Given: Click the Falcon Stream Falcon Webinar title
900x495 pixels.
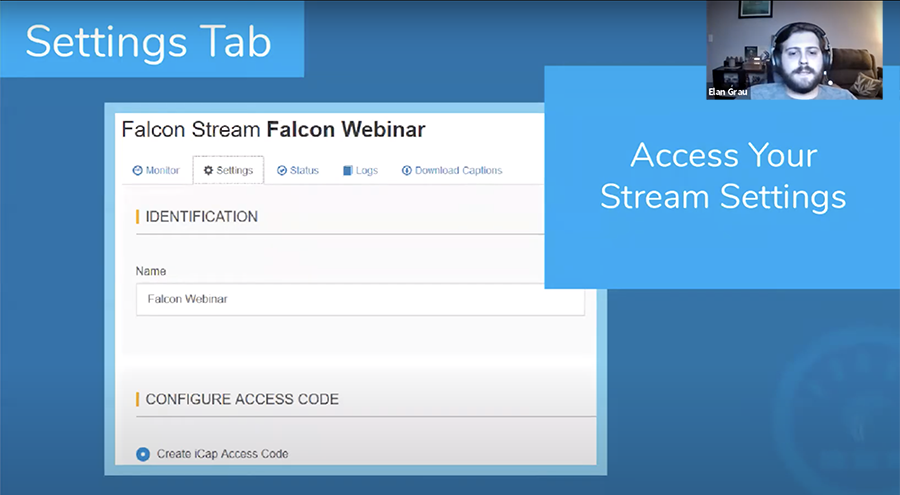Looking at the screenshot, I should pos(273,130).
